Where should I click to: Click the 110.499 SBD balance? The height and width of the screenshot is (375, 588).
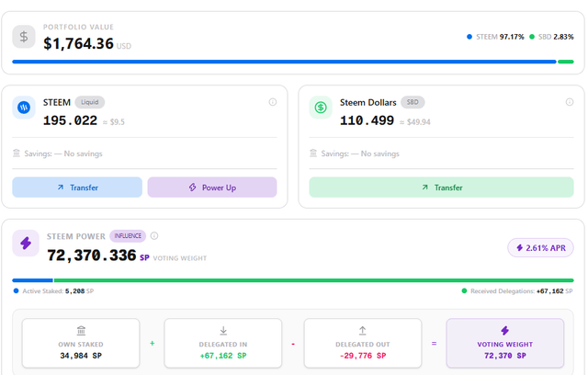pyautogui.click(x=367, y=120)
